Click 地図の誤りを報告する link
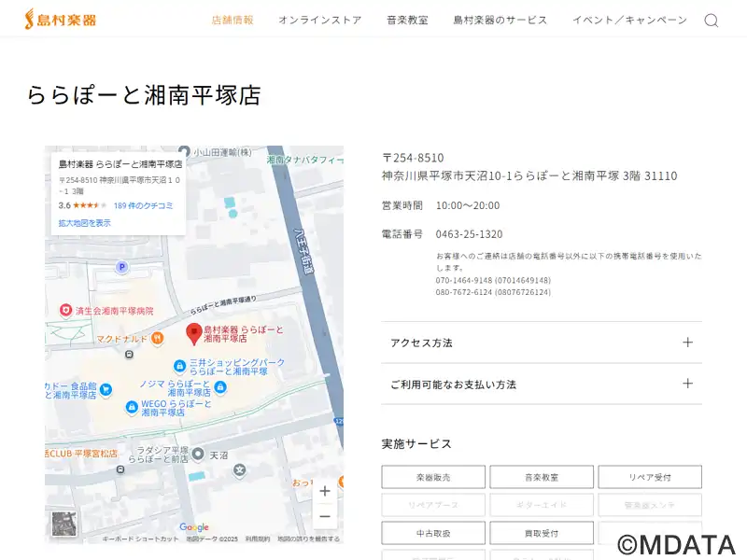 pyautogui.click(x=309, y=539)
